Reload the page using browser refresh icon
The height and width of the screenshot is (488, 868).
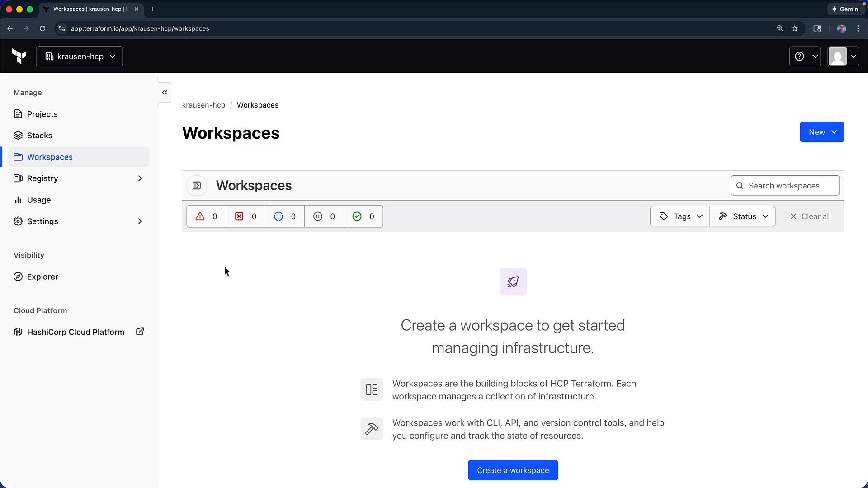42,28
